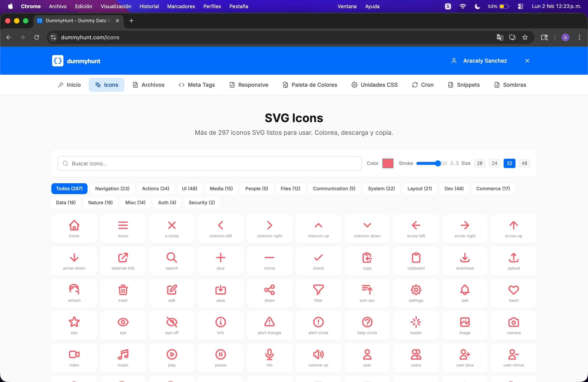Open the red color swatch picker

[x=388, y=163]
